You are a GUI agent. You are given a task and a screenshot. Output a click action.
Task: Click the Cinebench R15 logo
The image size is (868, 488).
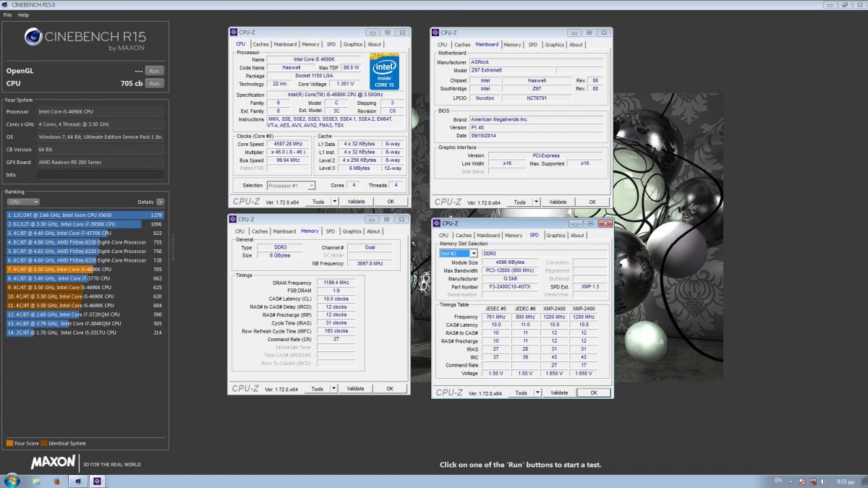click(87, 38)
